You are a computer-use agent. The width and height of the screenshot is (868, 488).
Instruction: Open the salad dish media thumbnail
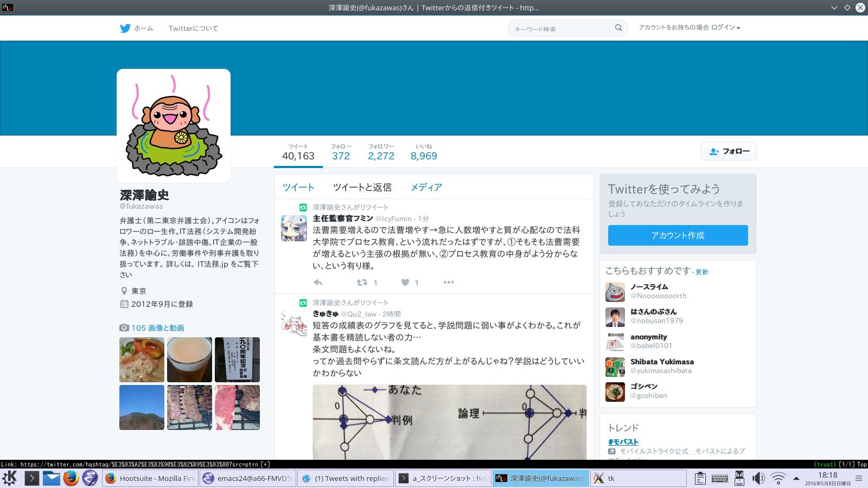142,359
